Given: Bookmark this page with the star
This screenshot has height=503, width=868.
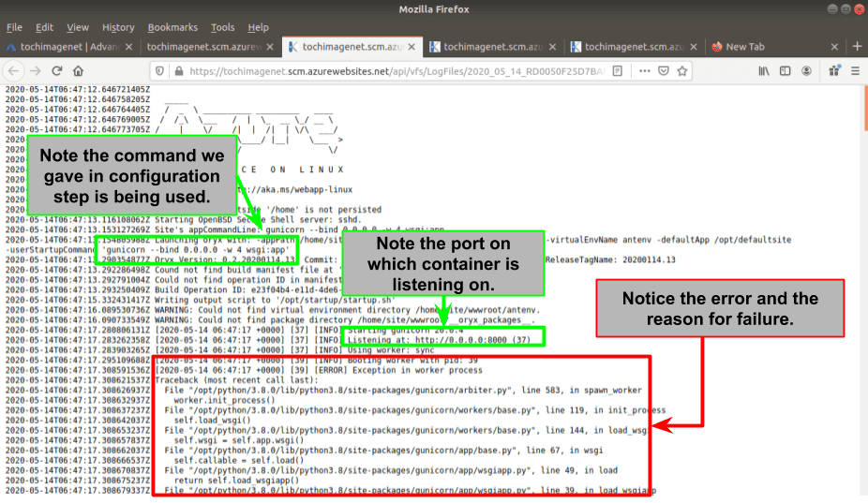Looking at the screenshot, I should [682, 71].
